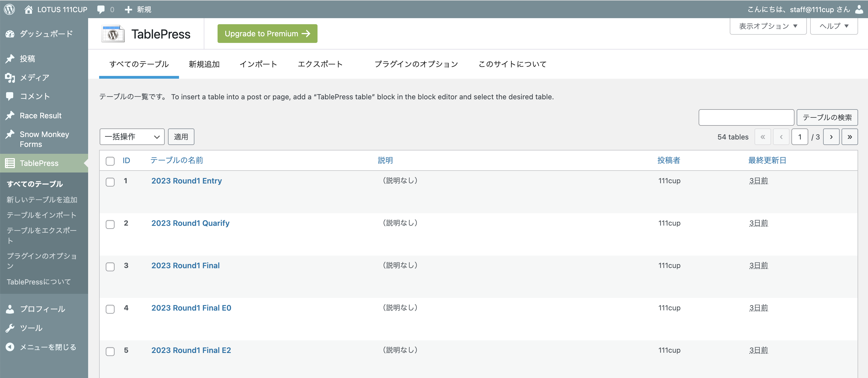868x378 pixels.
Task: Open the LOTUS 111CUP site home icon
Action: [x=29, y=9]
